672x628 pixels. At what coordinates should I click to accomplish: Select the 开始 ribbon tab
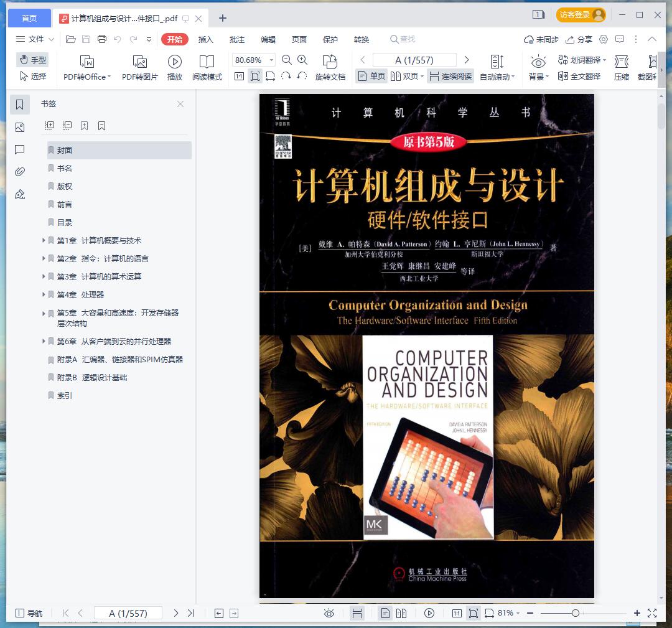(x=174, y=39)
